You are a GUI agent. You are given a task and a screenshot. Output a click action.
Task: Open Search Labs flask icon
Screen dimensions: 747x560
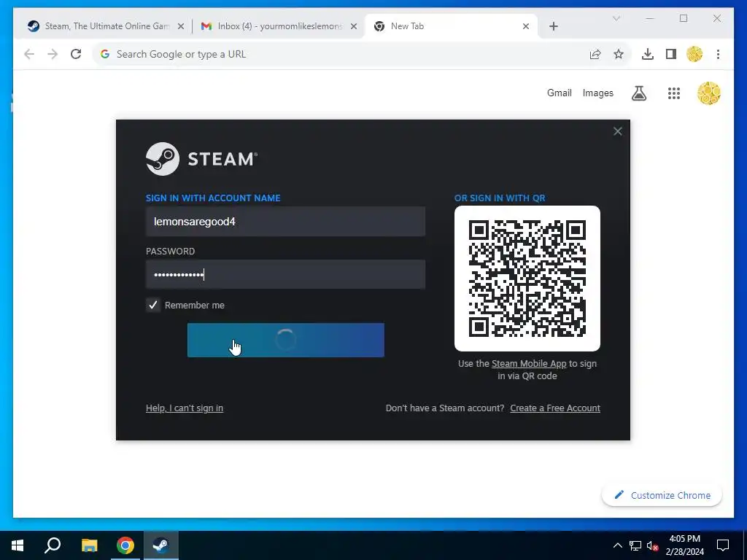click(639, 93)
